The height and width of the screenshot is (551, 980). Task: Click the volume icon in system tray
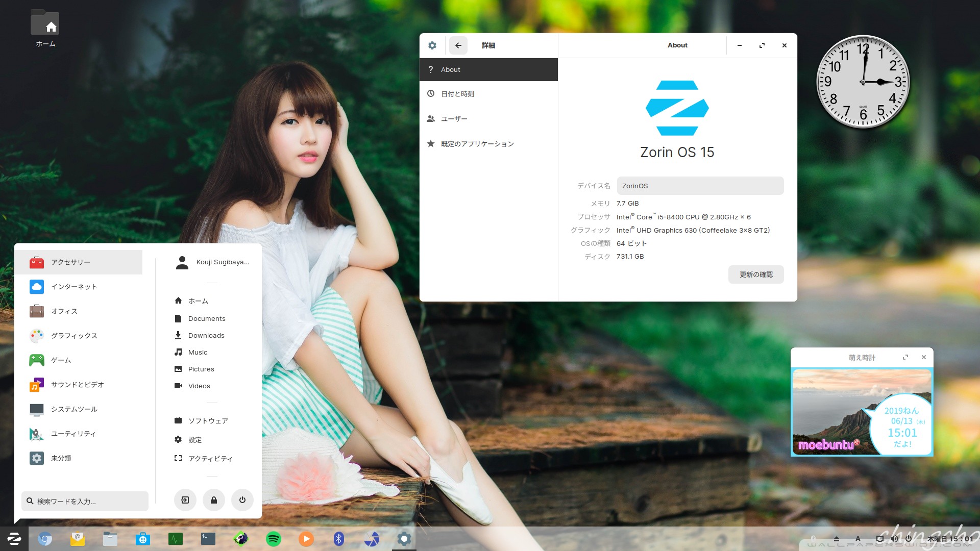click(894, 539)
